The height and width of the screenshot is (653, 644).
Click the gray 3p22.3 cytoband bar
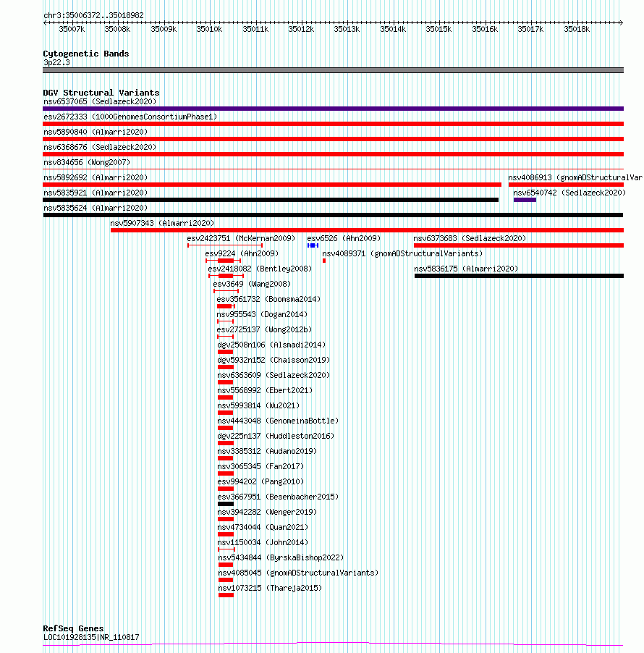(333, 70)
